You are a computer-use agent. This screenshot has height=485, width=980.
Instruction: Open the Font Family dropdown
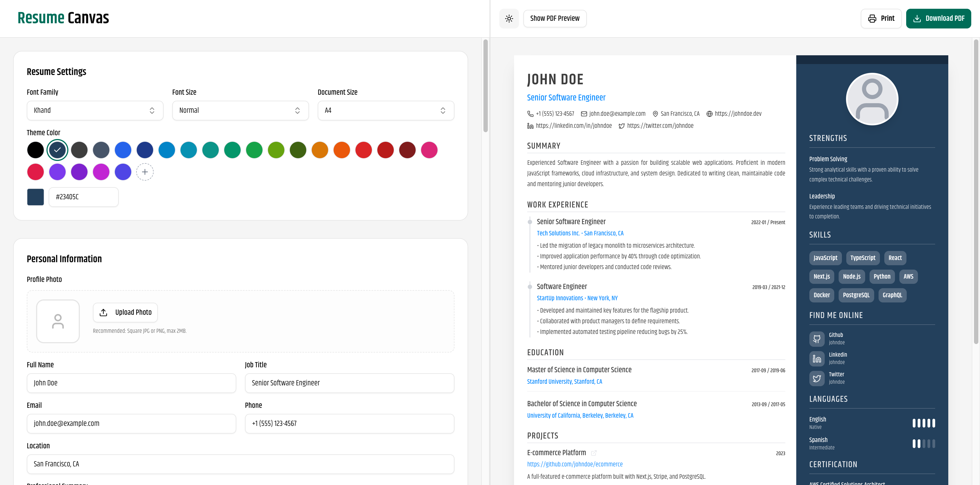coord(95,110)
